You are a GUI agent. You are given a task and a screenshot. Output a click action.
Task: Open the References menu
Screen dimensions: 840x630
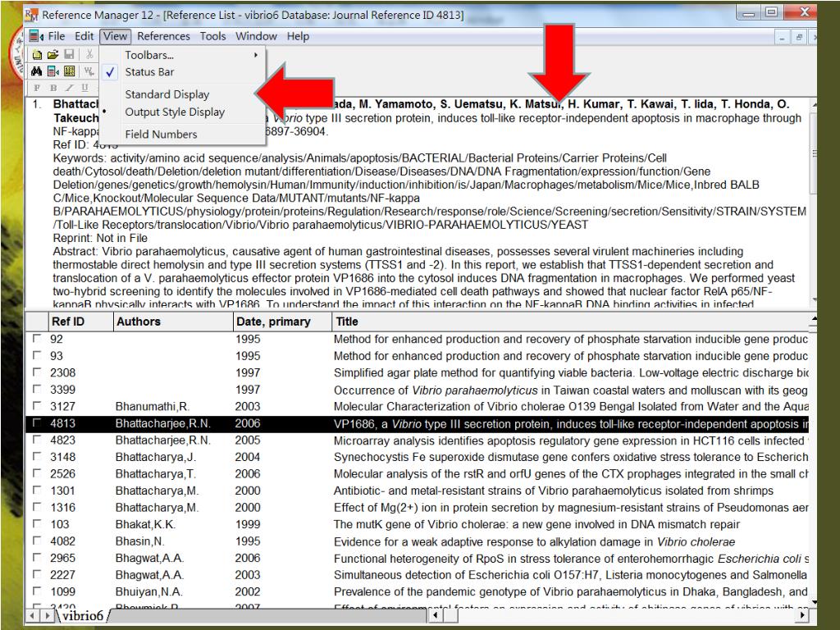(163, 36)
